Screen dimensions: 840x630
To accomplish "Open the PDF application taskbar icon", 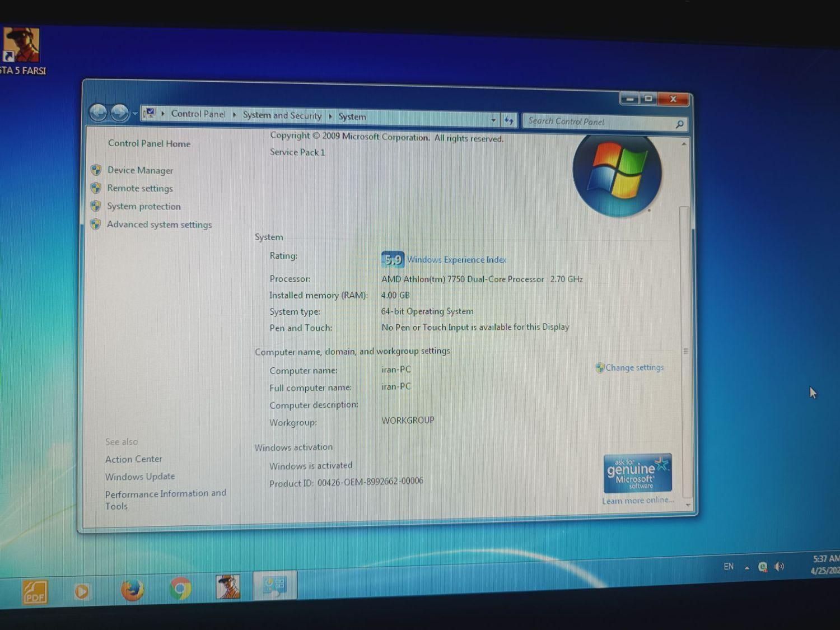I will click(35, 592).
